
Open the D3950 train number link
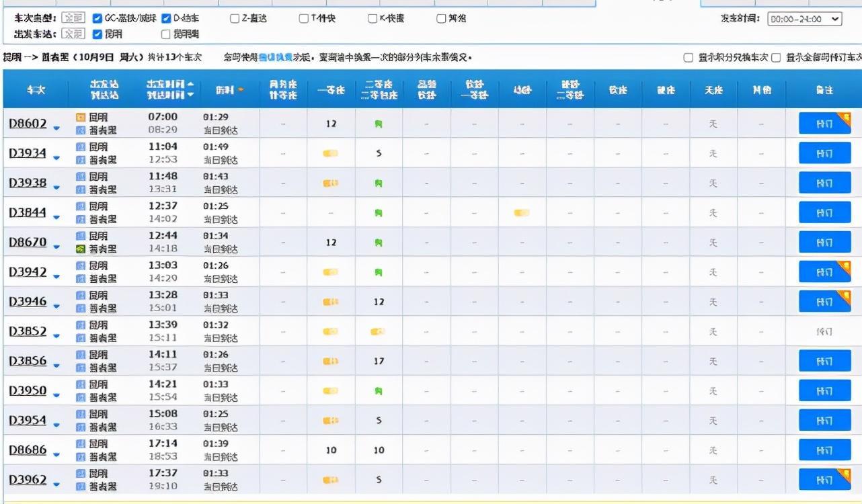click(x=28, y=390)
